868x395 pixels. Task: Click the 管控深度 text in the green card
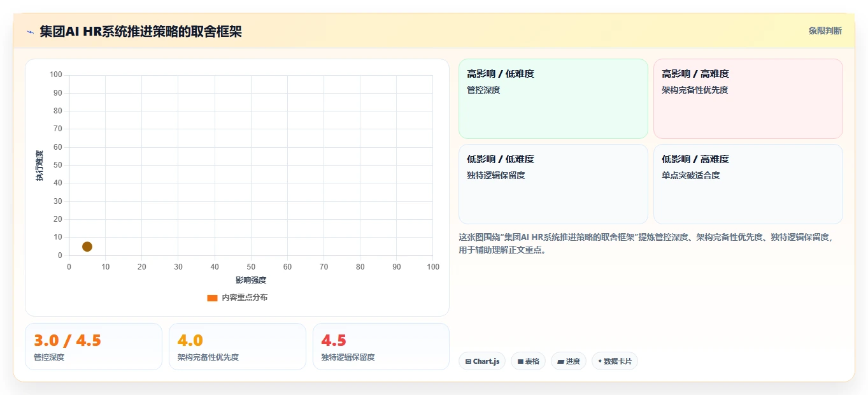483,90
